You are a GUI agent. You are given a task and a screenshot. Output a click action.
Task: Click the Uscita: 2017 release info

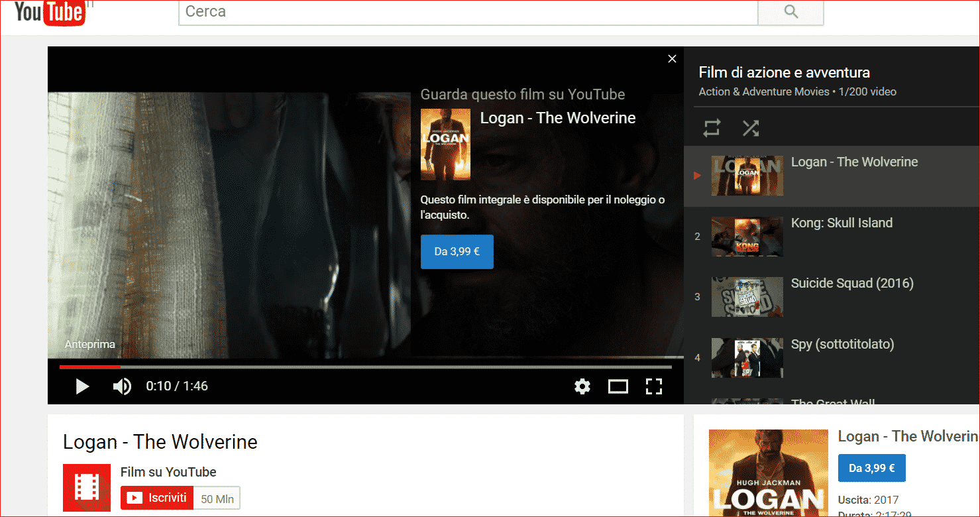pyautogui.click(x=868, y=500)
